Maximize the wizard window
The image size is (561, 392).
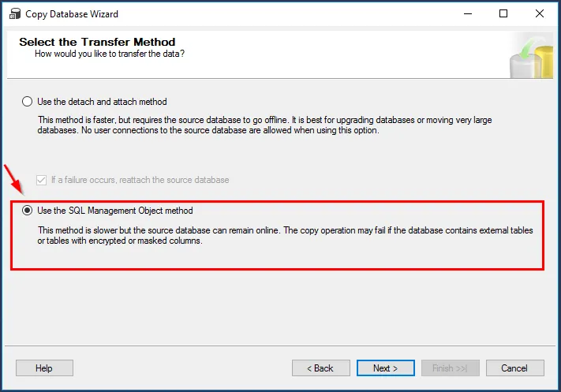[x=503, y=13]
